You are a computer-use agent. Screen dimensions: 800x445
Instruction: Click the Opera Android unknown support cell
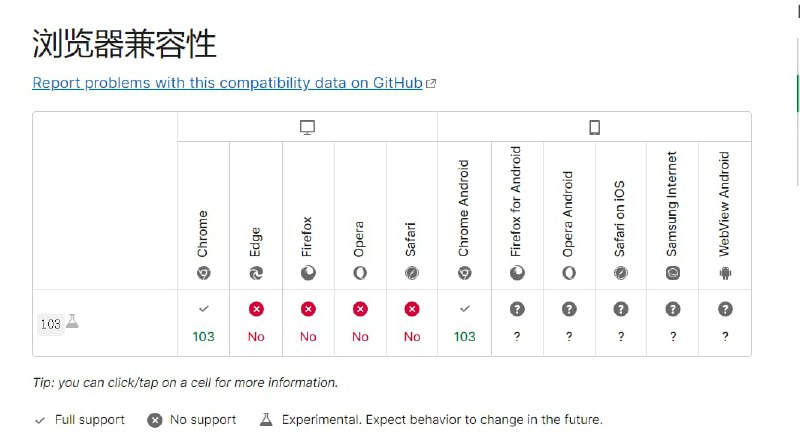569,323
